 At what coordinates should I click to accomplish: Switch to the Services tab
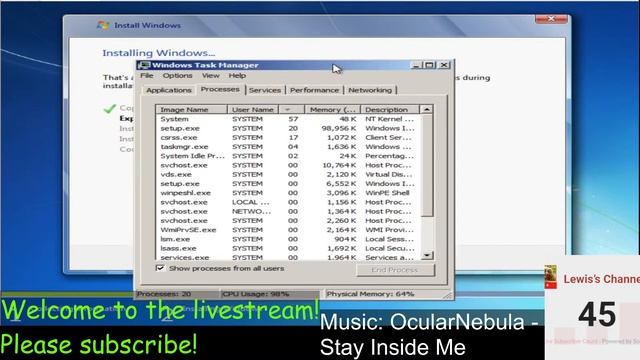(x=265, y=90)
